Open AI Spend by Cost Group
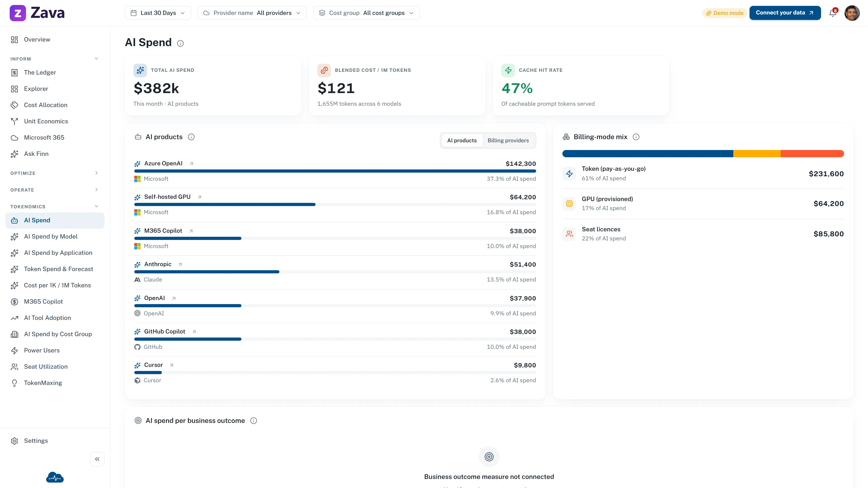Image resolution: width=868 pixels, height=488 pixels. [x=55, y=334]
